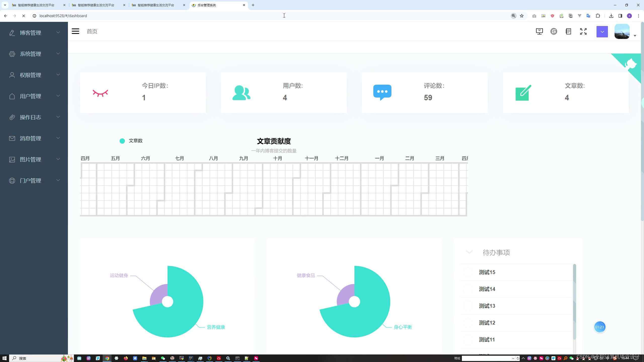
Task: Toggle all todos with 待办事项 chevron
Action: tap(469, 252)
